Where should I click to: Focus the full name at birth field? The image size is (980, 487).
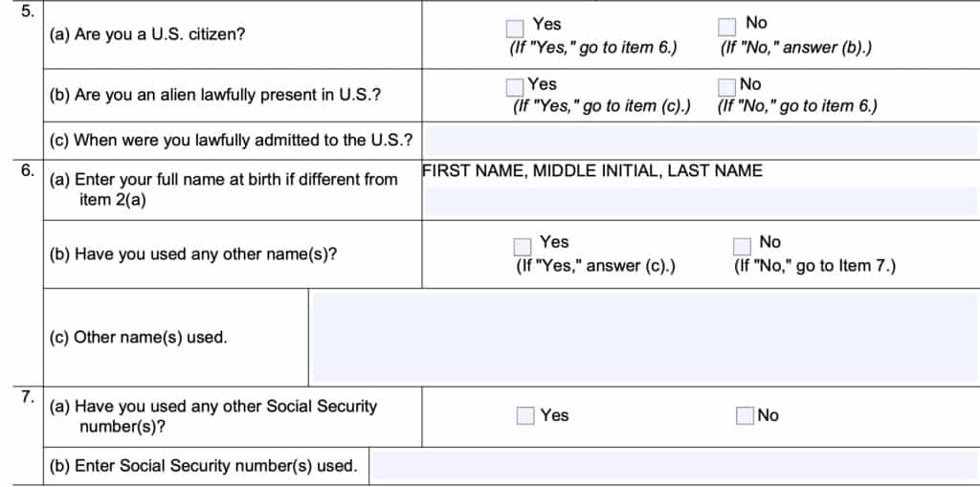701,200
